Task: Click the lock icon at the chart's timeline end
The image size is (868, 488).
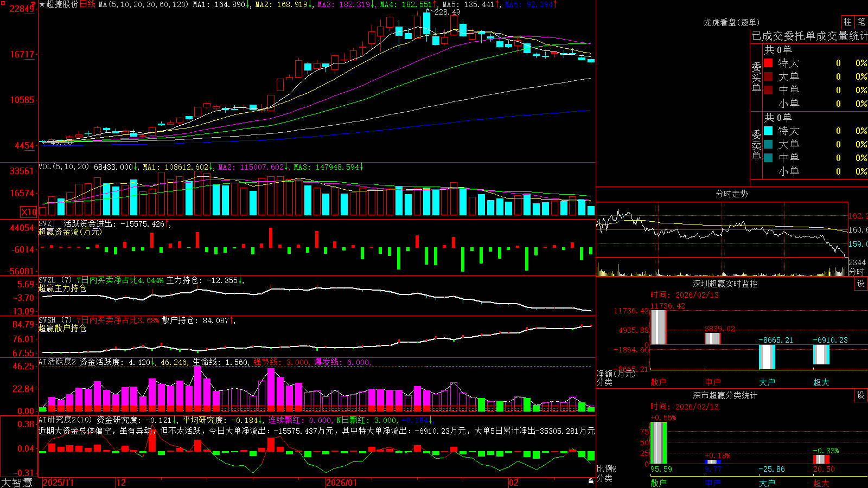Action: click(x=591, y=481)
